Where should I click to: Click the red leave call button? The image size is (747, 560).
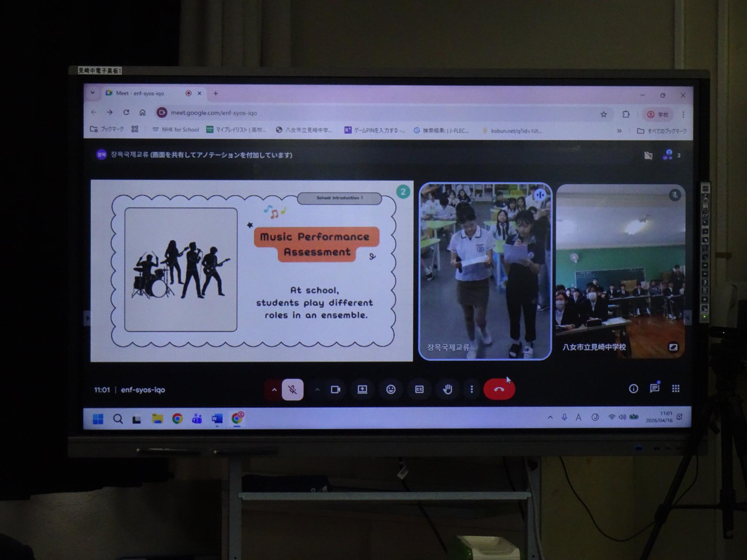499,389
